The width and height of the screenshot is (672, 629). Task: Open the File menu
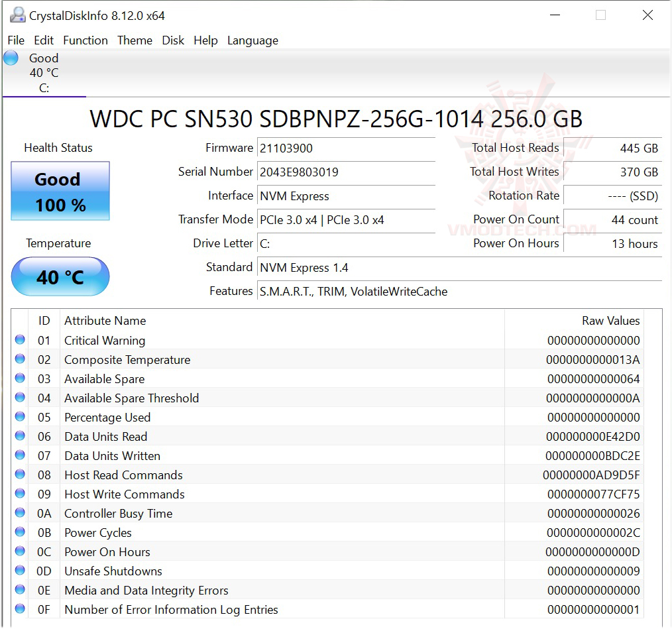coord(16,40)
